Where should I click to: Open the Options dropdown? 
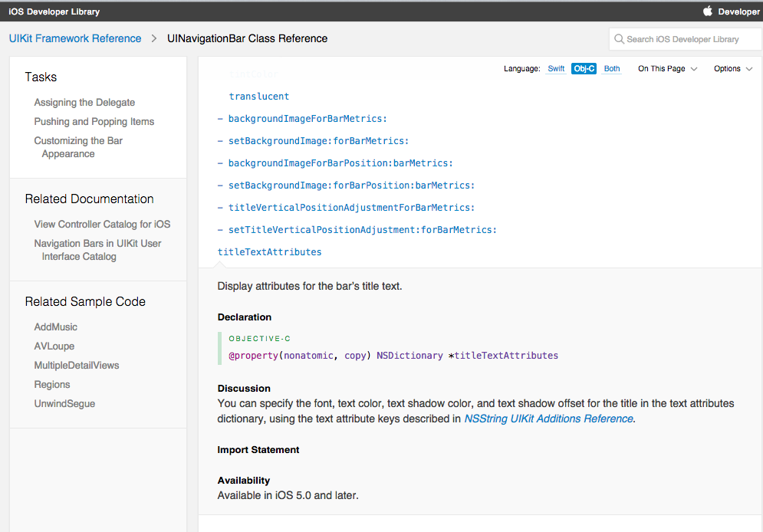[732, 69]
